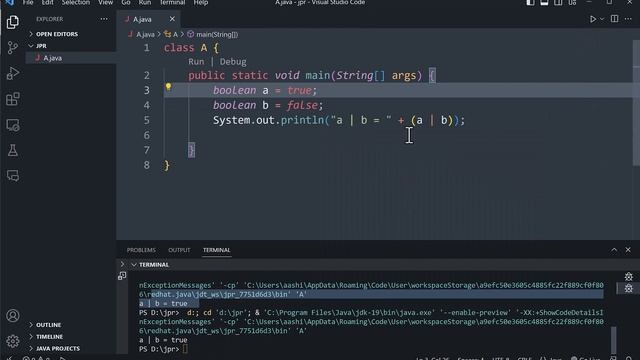The height and width of the screenshot is (360, 640).
Task: Open the Extensions view
Action: click(13, 99)
